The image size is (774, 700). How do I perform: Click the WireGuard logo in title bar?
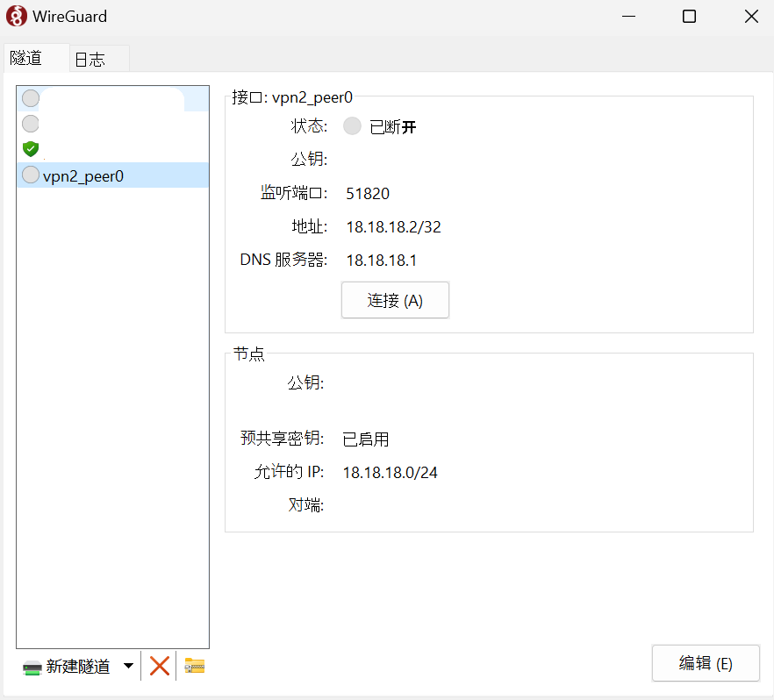point(17,17)
